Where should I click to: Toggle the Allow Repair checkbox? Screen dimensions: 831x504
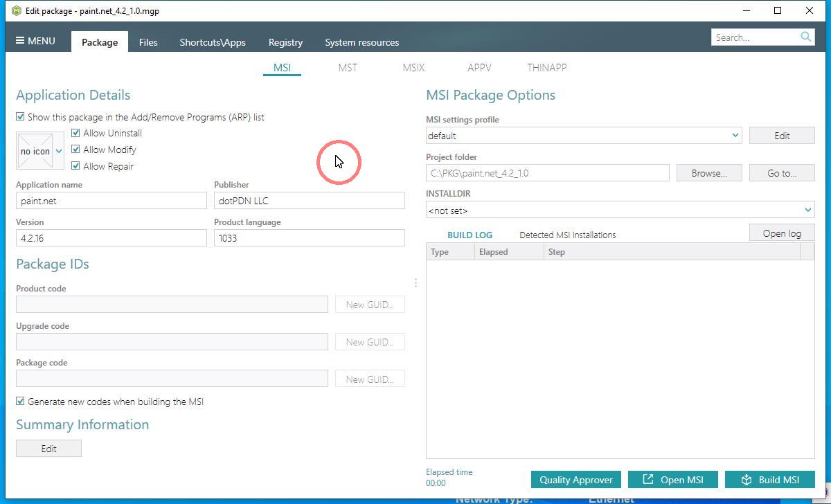coord(76,166)
